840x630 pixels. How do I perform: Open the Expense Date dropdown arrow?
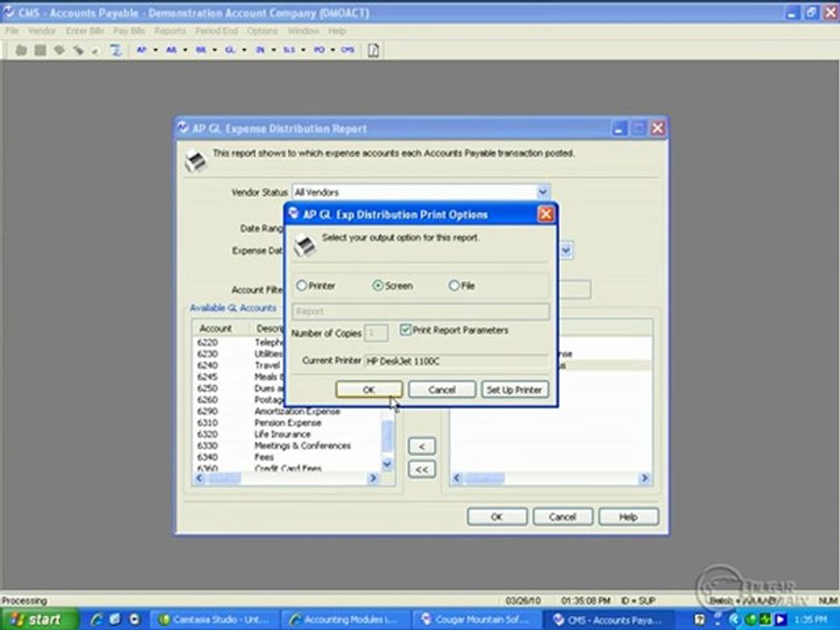pos(565,250)
